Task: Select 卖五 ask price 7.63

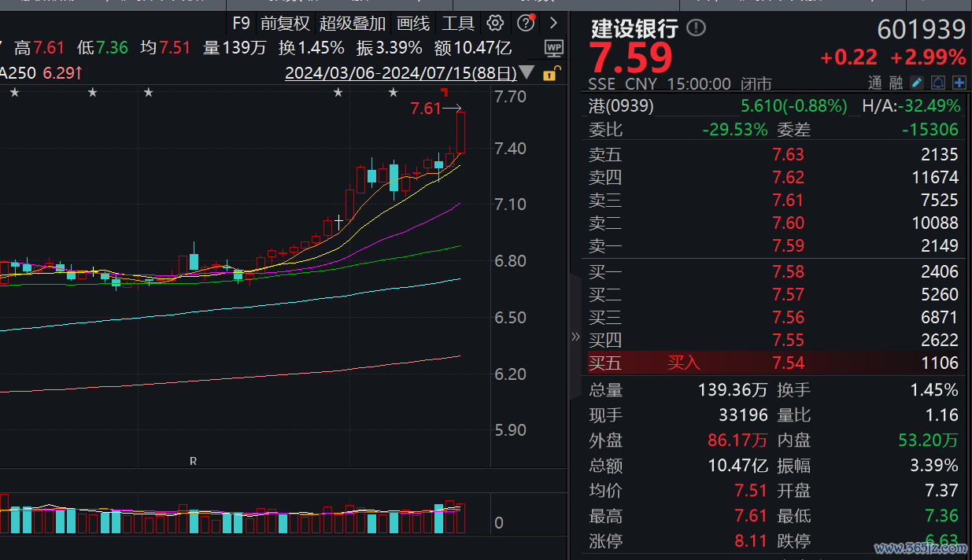Action: click(788, 154)
